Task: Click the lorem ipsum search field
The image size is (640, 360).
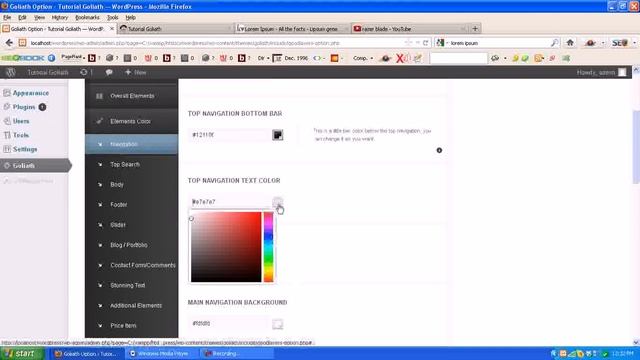Action: pos(498,43)
